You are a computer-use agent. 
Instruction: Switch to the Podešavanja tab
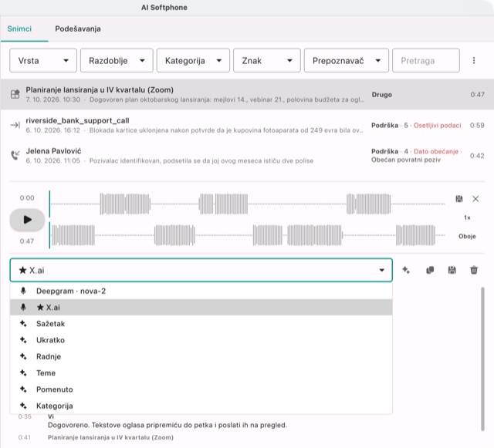pos(78,29)
